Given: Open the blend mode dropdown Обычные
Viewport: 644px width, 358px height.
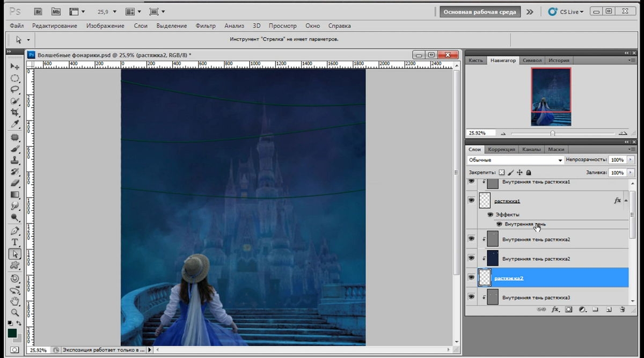Looking at the screenshot, I should [516, 160].
